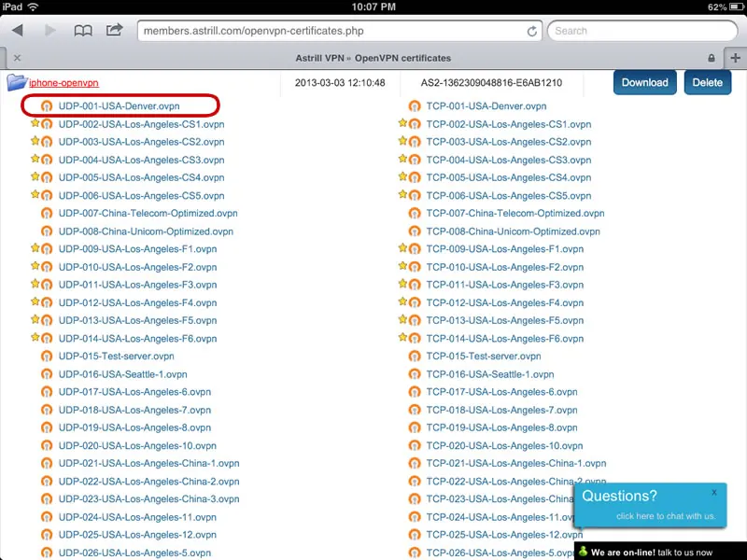Screen dimensions: 747x560
Task: Tap the Wi-Fi icon in status bar
Action: (33, 7)
